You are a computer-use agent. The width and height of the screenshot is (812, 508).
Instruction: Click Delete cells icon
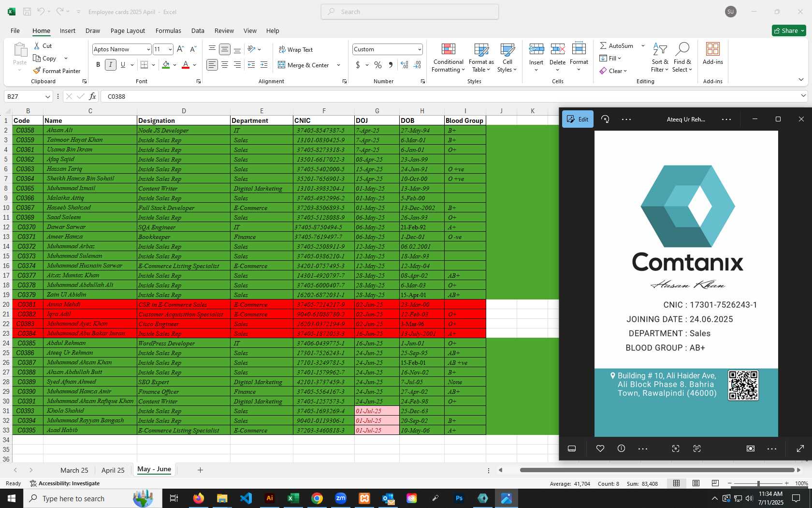tap(557, 49)
